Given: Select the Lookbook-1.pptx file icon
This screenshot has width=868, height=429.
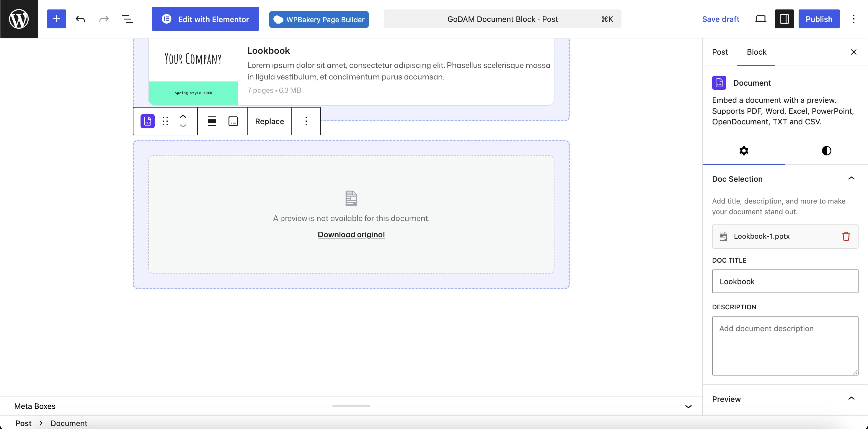Looking at the screenshot, I should click(723, 236).
